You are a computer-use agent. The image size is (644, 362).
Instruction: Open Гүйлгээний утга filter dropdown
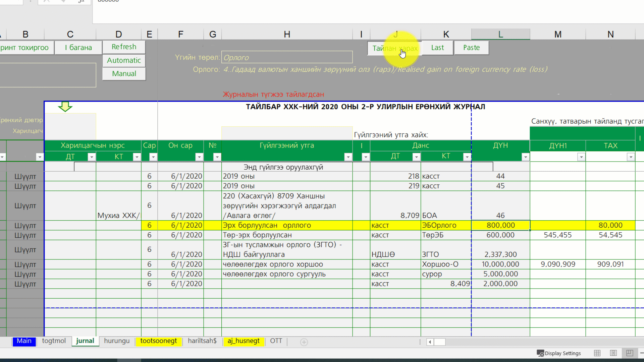[348, 157]
